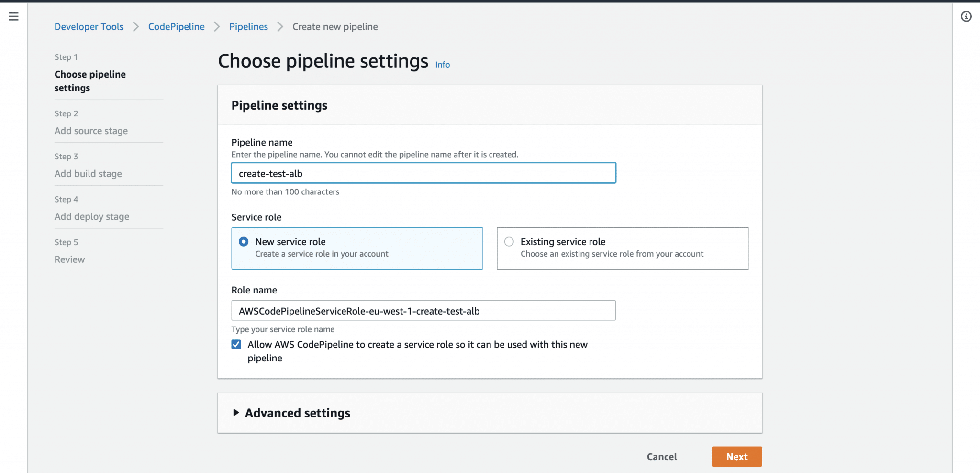Click the disclosure triangle next to Advanced settings
Screen dimensions: 980x473
pyautogui.click(x=235, y=413)
